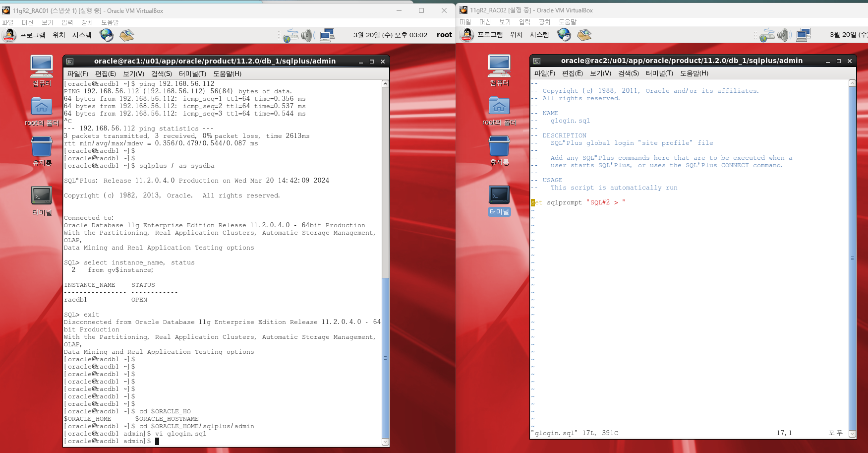This screenshot has height=453, width=868.
Task: Open the note editor launcher in the RAC01 panel
Action: click(127, 35)
